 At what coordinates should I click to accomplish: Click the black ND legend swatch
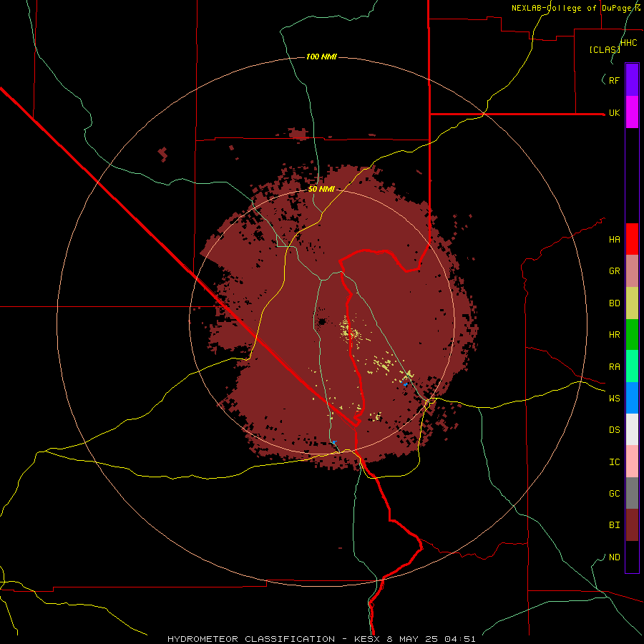coord(632,557)
